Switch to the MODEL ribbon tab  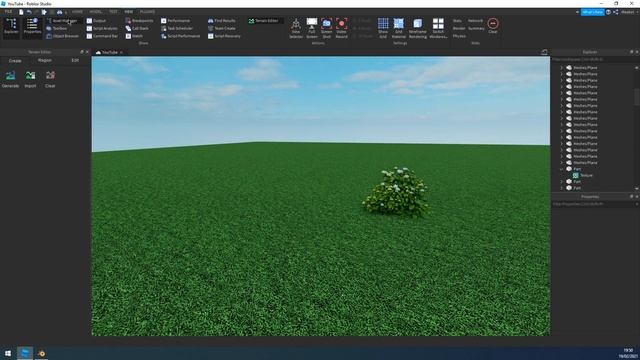pyautogui.click(x=96, y=12)
